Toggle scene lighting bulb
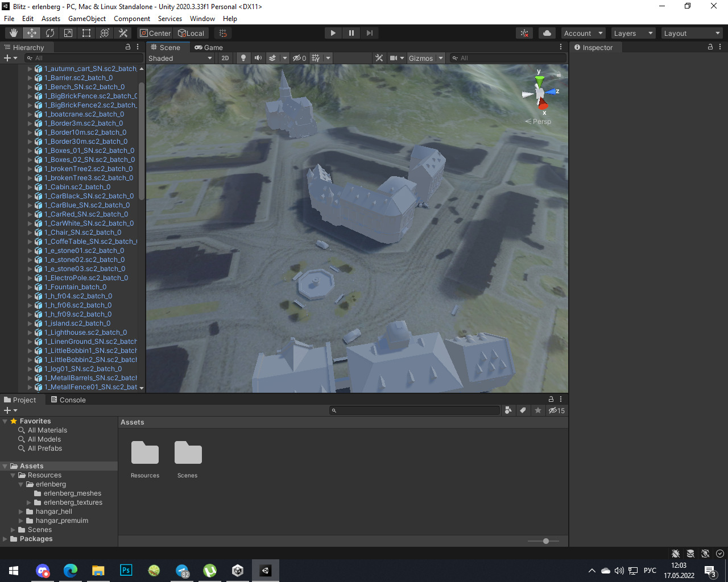 243,58
